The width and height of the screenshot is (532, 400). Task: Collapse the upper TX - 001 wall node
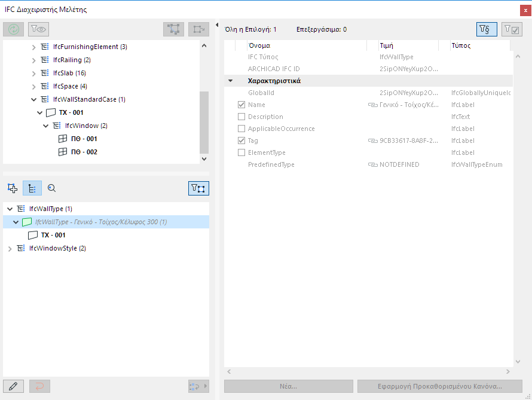(39, 112)
